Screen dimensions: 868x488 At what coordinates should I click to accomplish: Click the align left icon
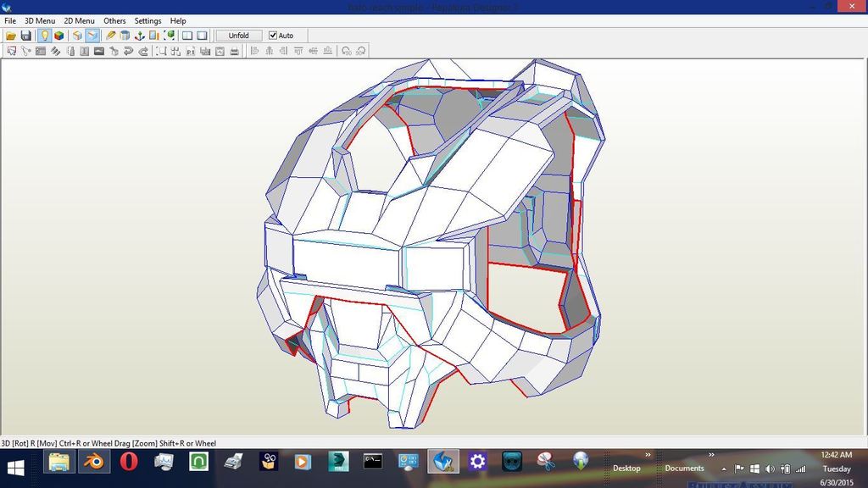(x=254, y=51)
